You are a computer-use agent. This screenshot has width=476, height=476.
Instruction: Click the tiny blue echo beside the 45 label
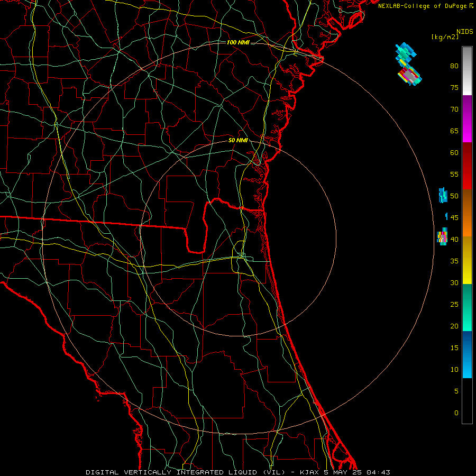click(x=446, y=216)
